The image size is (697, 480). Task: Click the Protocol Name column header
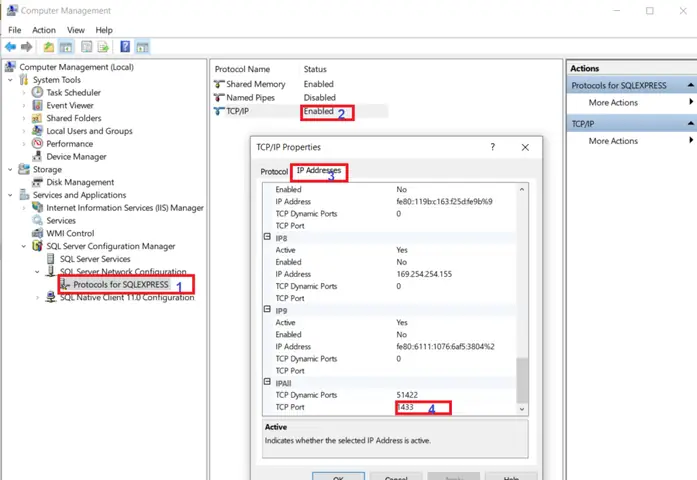(x=242, y=69)
